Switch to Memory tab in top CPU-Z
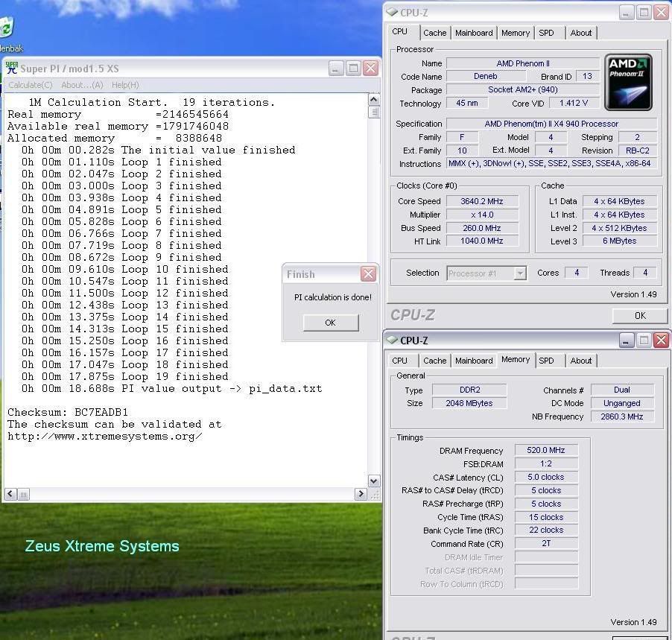Screen dimensions: 672x640 click(515, 33)
